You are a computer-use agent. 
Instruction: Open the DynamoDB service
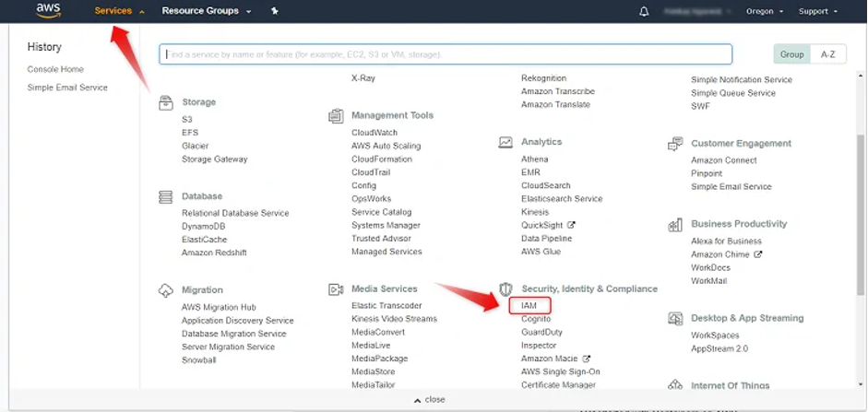click(x=203, y=226)
